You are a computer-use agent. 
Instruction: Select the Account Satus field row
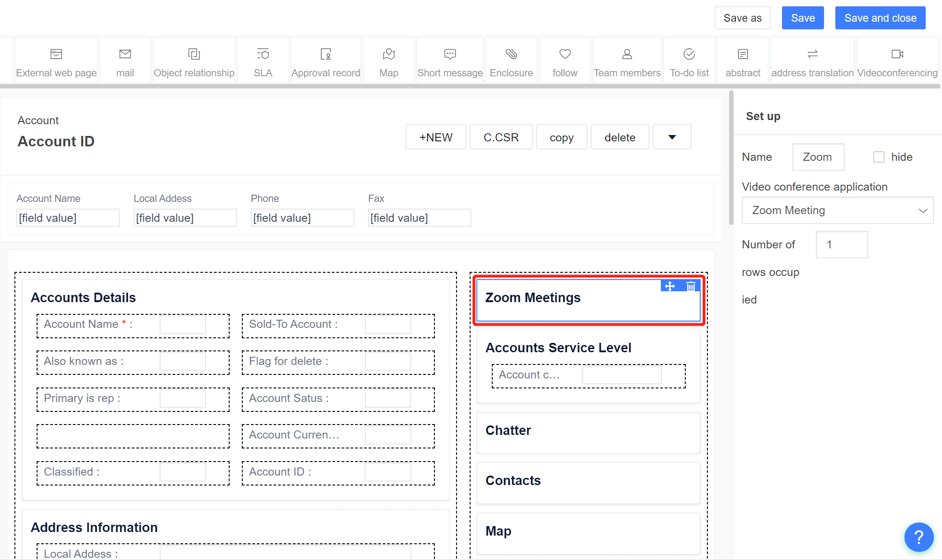[x=338, y=400]
